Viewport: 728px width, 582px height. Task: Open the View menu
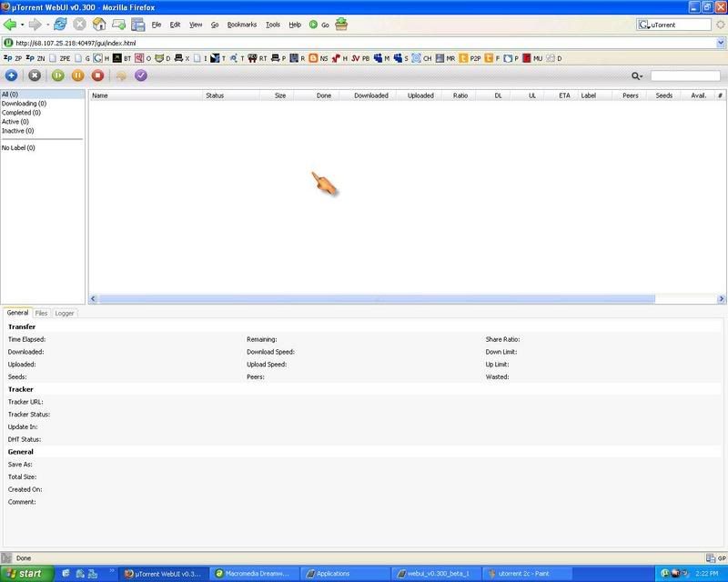tap(196, 25)
